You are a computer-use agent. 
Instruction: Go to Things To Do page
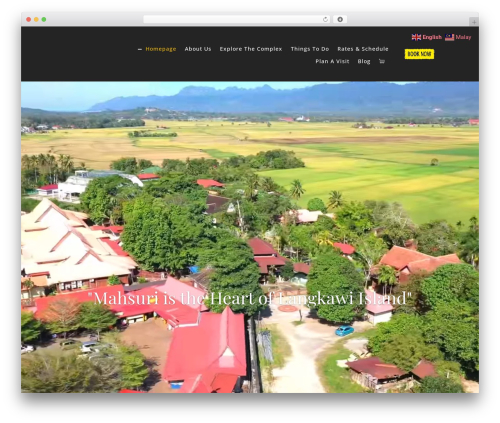point(310,49)
